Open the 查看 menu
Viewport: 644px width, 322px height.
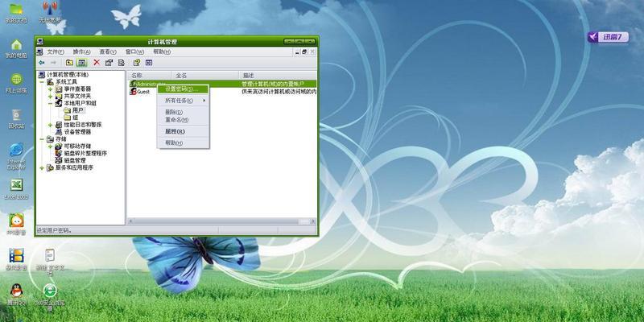coord(108,52)
